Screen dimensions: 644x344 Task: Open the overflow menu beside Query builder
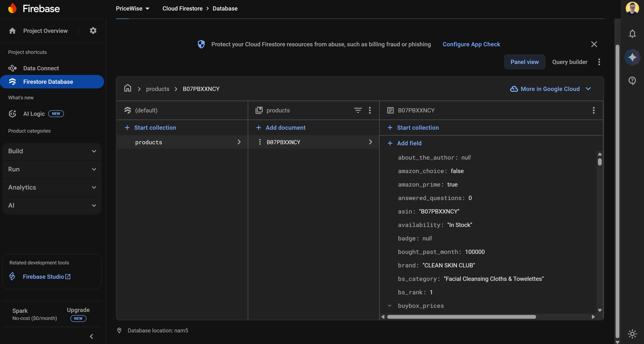[x=599, y=62]
